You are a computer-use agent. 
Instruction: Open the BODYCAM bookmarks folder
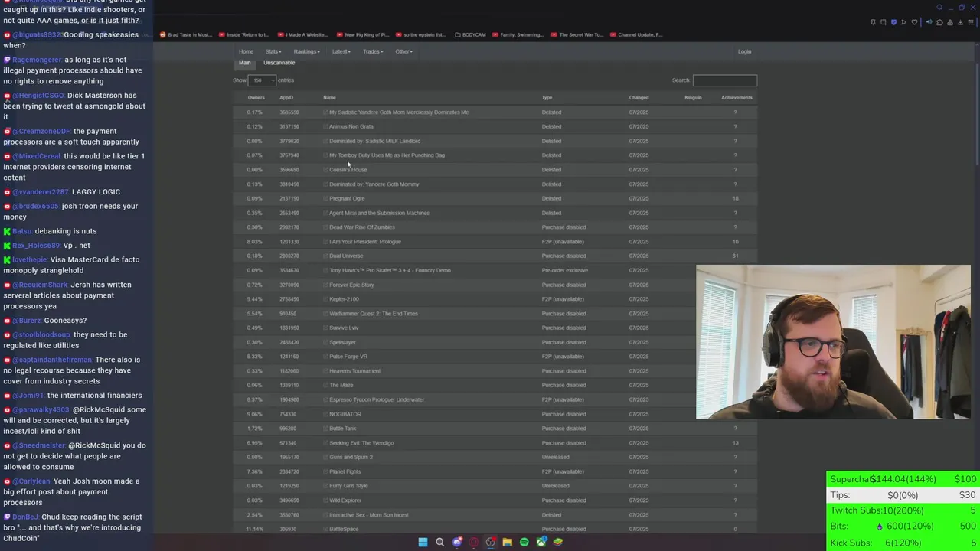coord(470,34)
